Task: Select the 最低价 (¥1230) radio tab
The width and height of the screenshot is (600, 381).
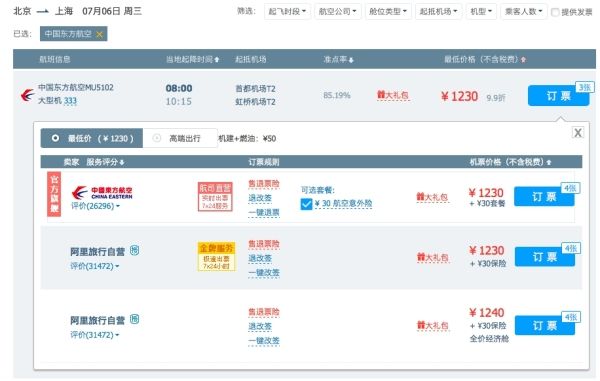Action: click(92, 138)
